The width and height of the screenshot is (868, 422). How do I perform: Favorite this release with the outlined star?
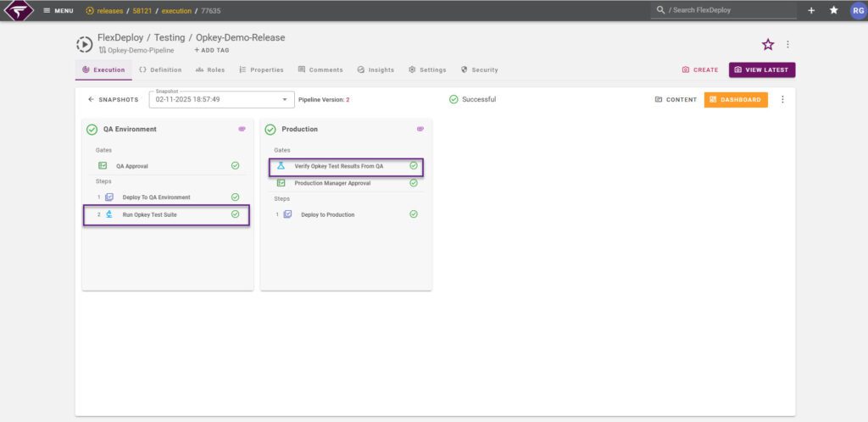pyautogui.click(x=768, y=44)
